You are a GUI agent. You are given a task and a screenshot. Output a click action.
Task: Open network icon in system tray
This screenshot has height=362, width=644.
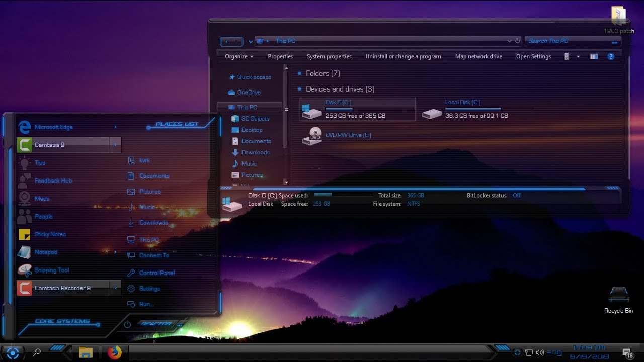pos(529,353)
